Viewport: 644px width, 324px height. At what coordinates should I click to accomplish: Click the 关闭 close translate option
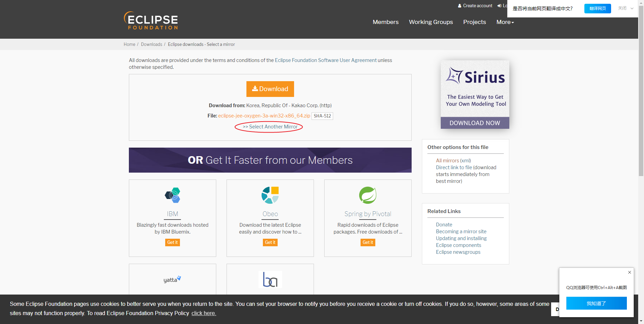pos(622,8)
